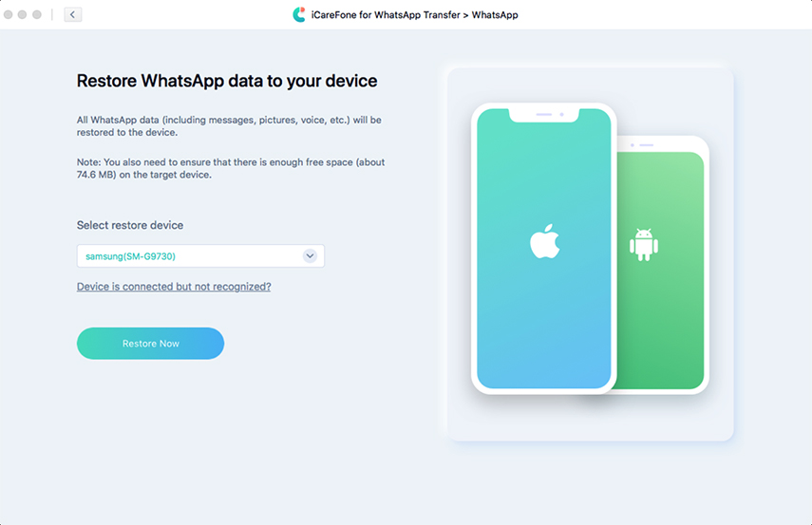Open the restore device dropdown arrow
This screenshot has height=525, width=812.
[310, 255]
